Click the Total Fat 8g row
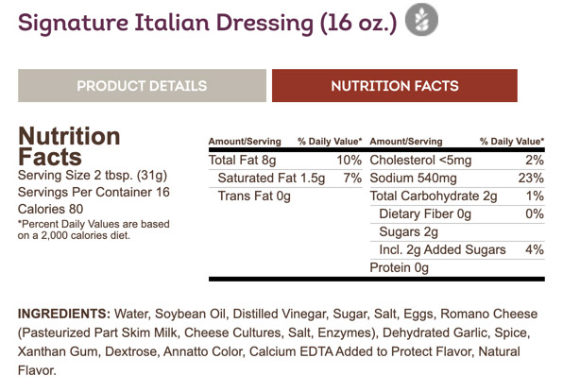This screenshot has width=563, height=392. [285, 160]
